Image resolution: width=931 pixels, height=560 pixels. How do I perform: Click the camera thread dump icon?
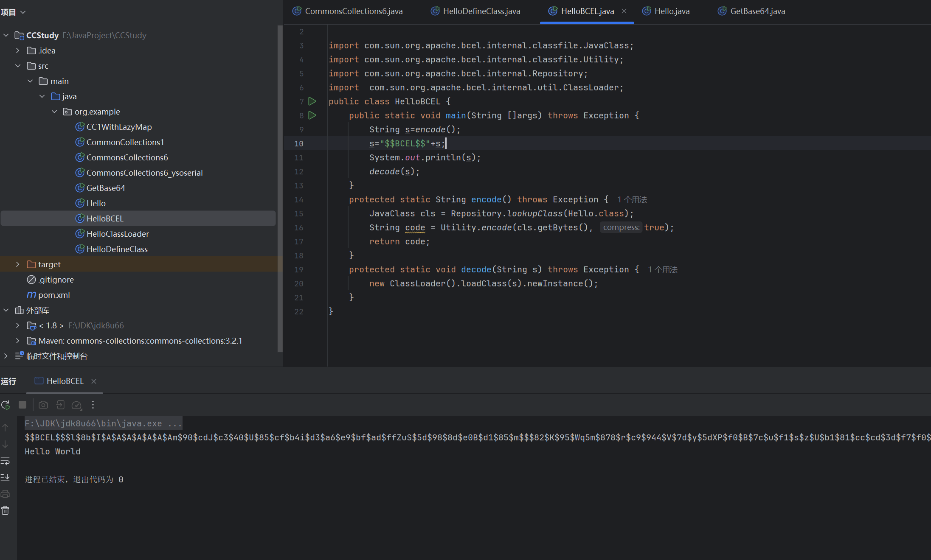click(43, 405)
